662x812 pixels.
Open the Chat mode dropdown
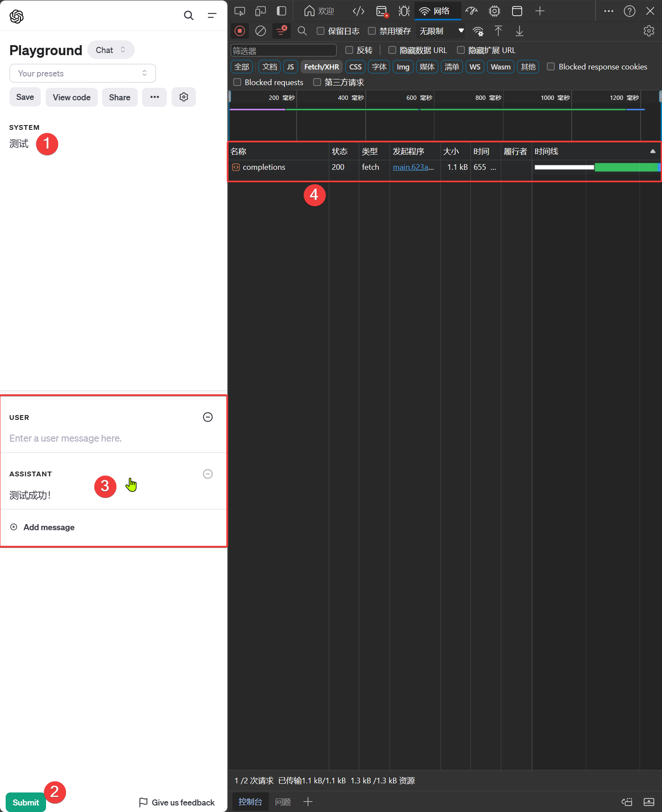pos(111,50)
